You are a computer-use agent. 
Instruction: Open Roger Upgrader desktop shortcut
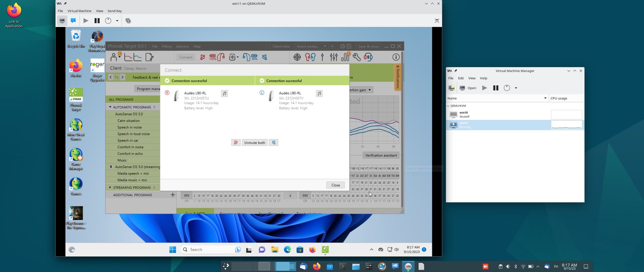97,70
